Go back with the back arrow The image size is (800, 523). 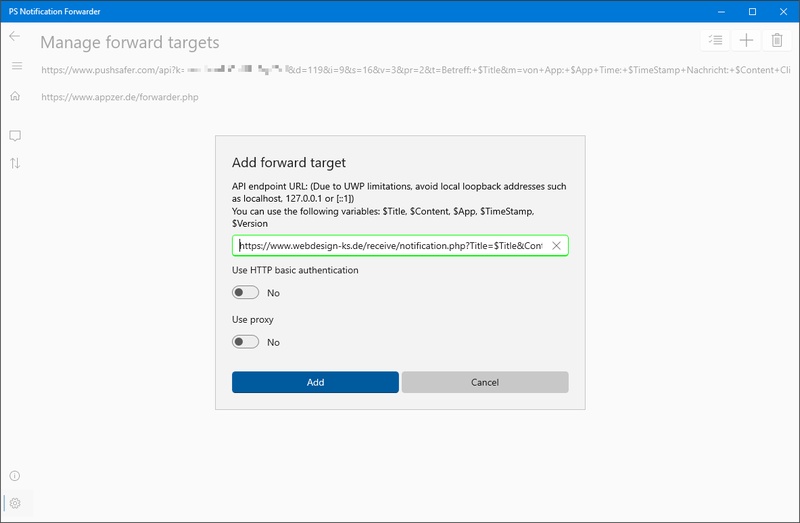coord(15,36)
